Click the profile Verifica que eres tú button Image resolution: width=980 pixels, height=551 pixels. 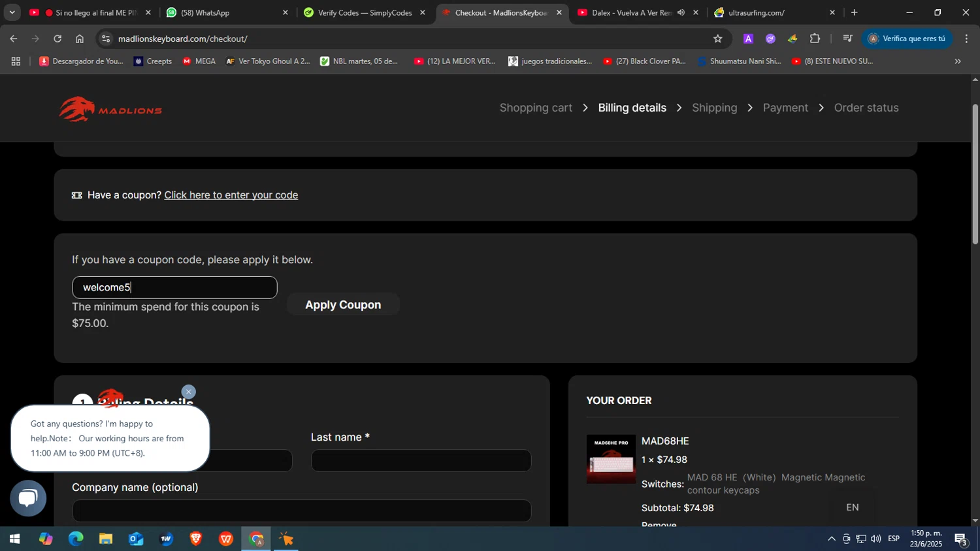point(907,39)
